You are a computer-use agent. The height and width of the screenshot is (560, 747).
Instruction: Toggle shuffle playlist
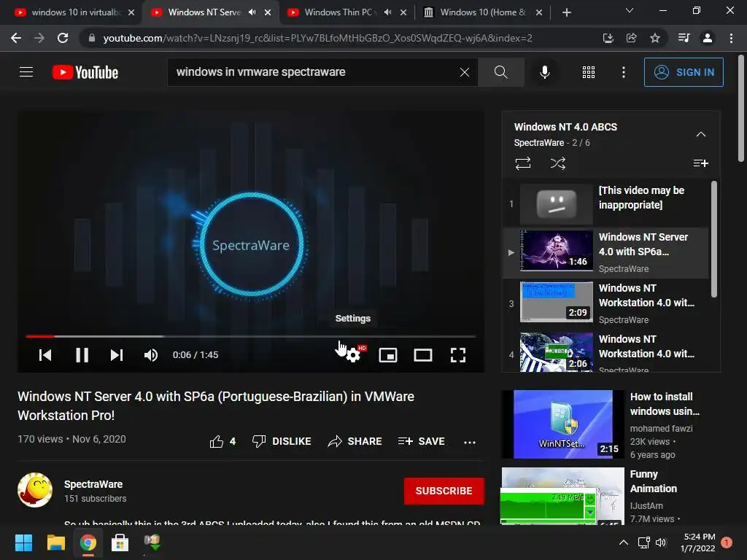(558, 163)
